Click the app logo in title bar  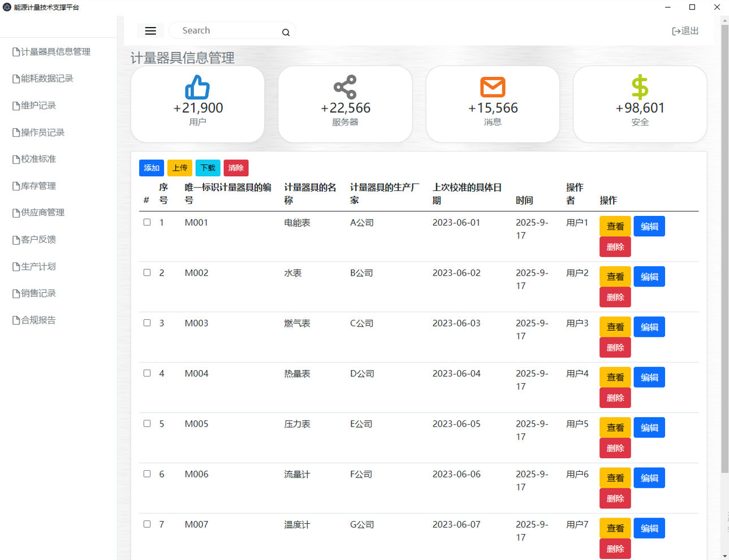coord(7,7)
